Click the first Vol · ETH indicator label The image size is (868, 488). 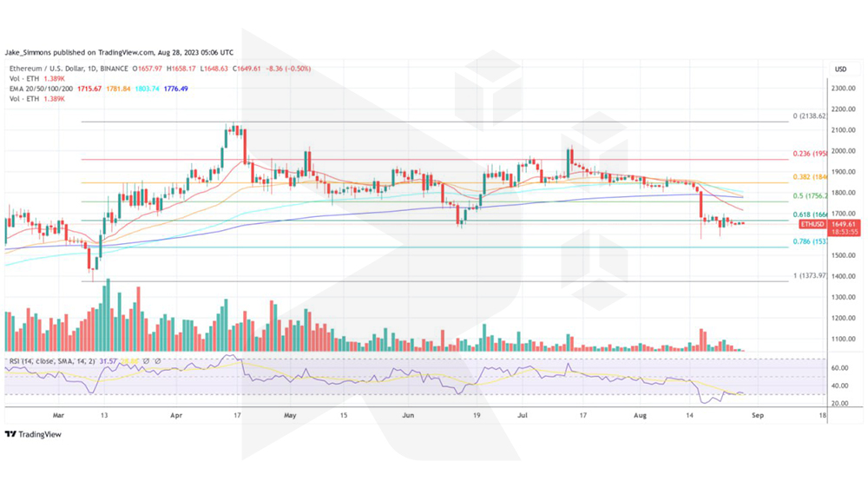pos(23,78)
